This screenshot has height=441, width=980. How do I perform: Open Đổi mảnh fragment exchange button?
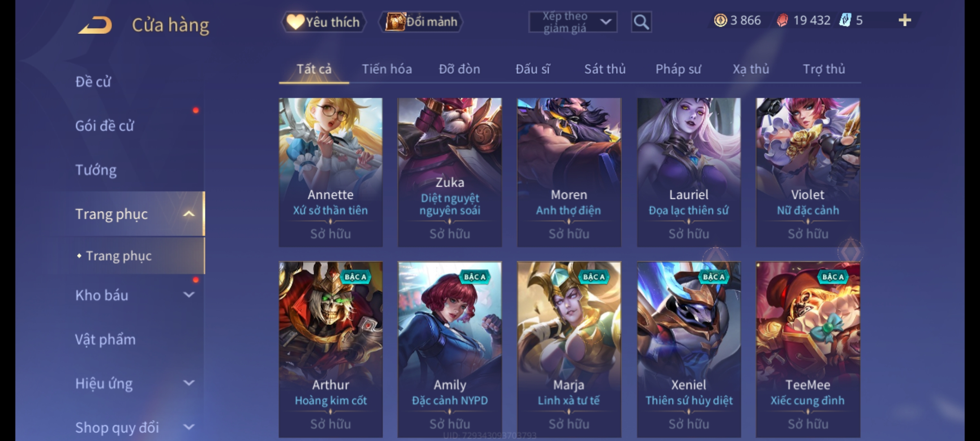click(421, 22)
